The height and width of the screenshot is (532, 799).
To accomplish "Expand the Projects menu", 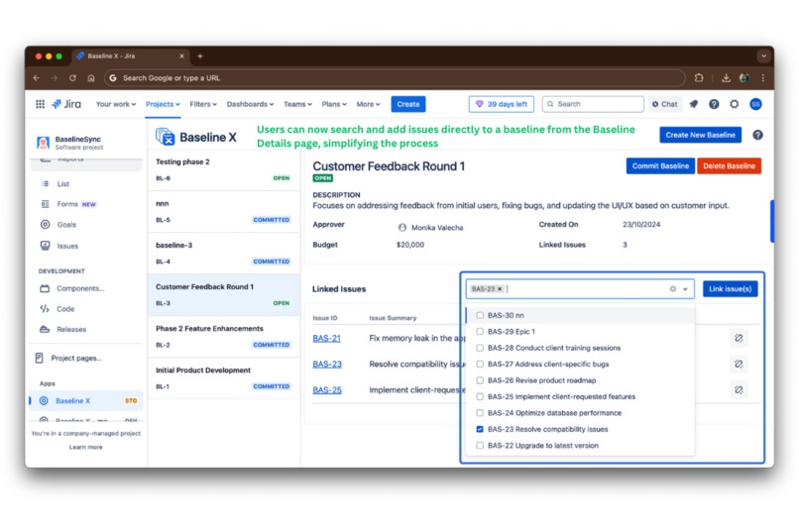I will (163, 104).
